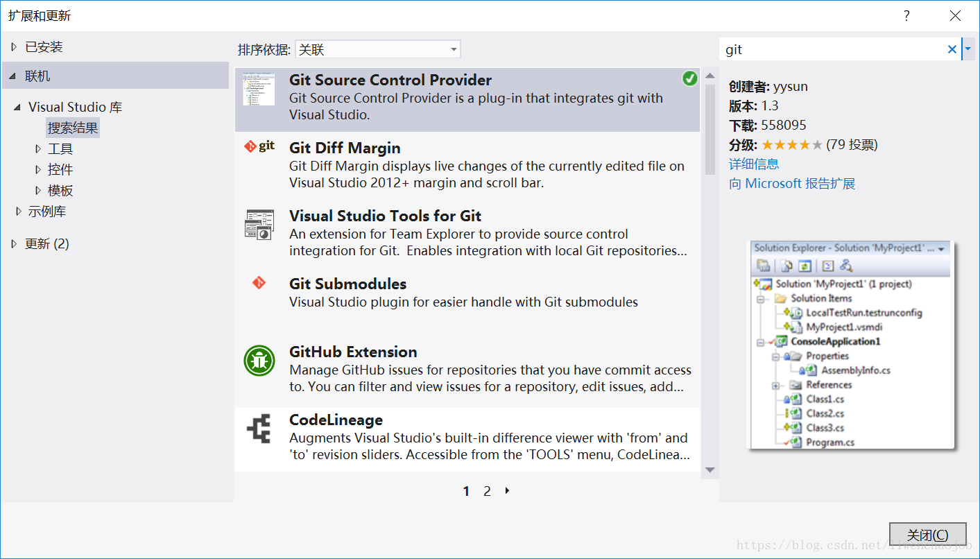Open the sort-by 关联 dropdown

pos(377,49)
